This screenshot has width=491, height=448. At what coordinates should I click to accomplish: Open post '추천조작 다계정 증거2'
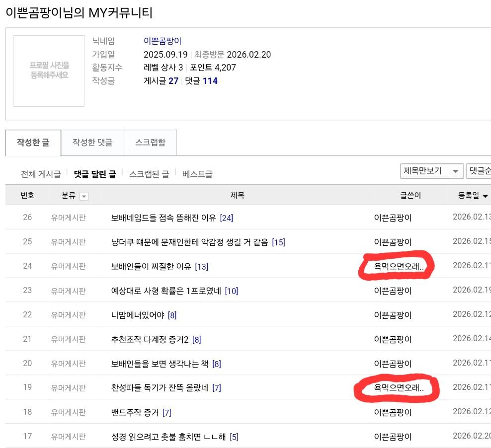(x=151, y=339)
